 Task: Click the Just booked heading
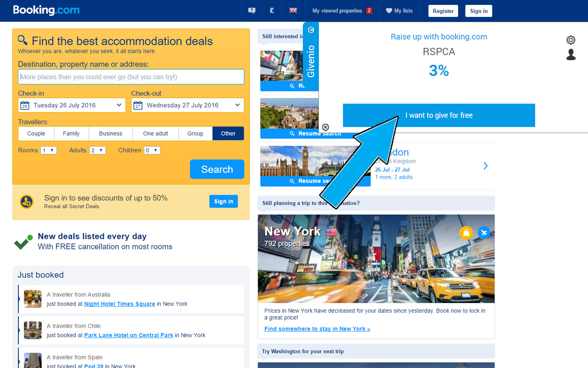pos(40,275)
